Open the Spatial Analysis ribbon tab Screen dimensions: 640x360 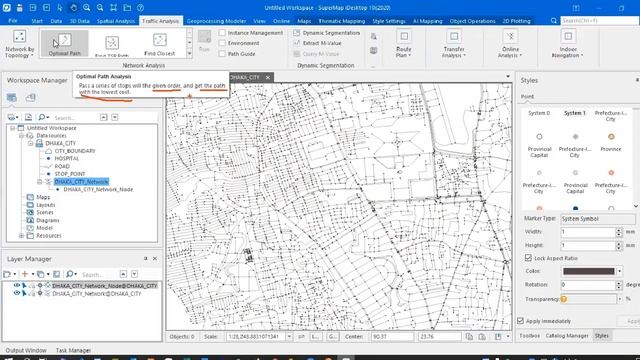[x=116, y=21]
